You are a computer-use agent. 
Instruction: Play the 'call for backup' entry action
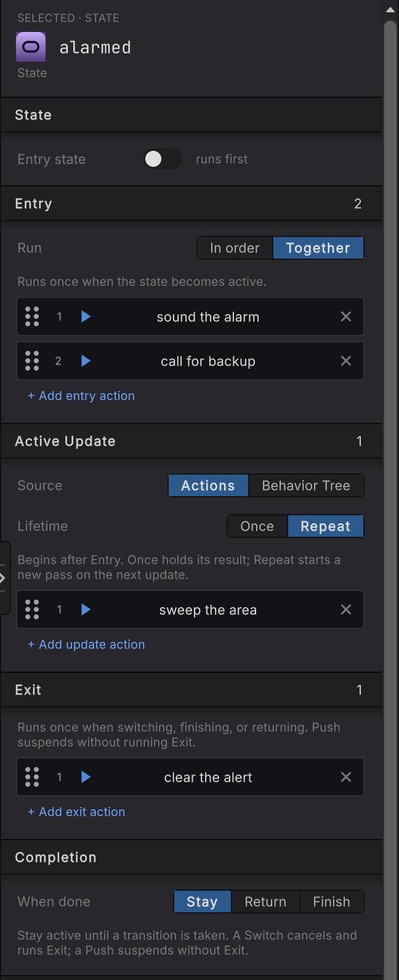(x=86, y=361)
